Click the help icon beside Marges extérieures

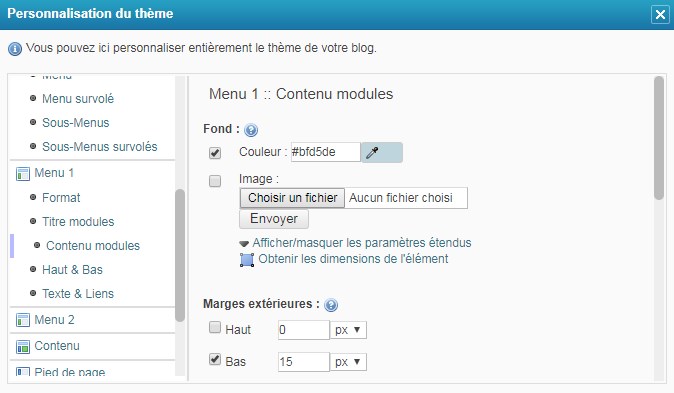(x=331, y=305)
